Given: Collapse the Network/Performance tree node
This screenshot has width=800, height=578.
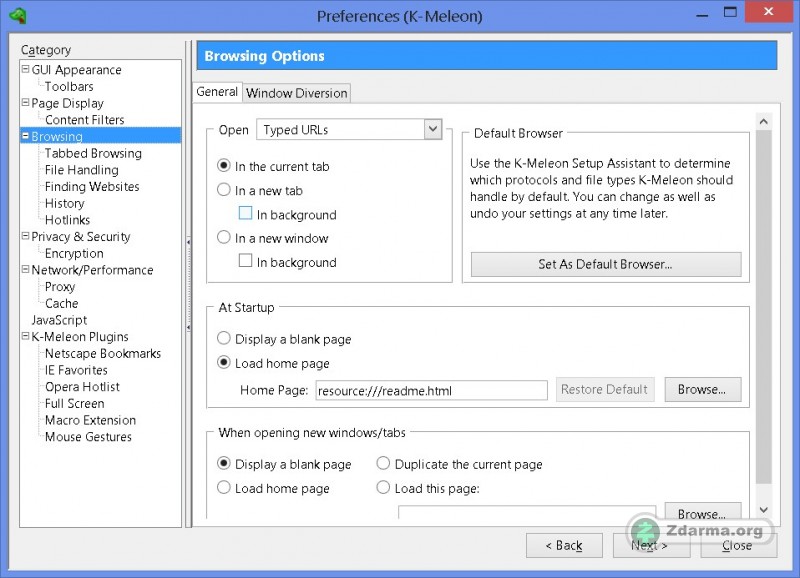Looking at the screenshot, I should coord(25,269).
